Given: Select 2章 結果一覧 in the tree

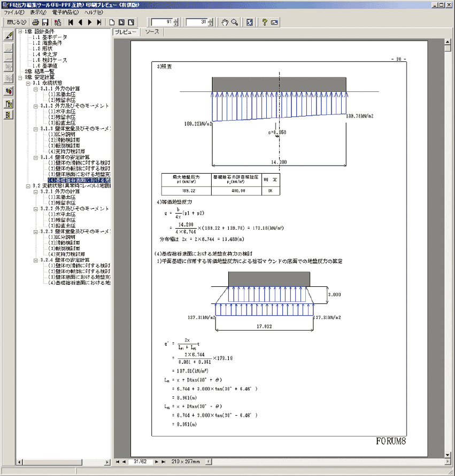Looking at the screenshot, I should point(40,72).
